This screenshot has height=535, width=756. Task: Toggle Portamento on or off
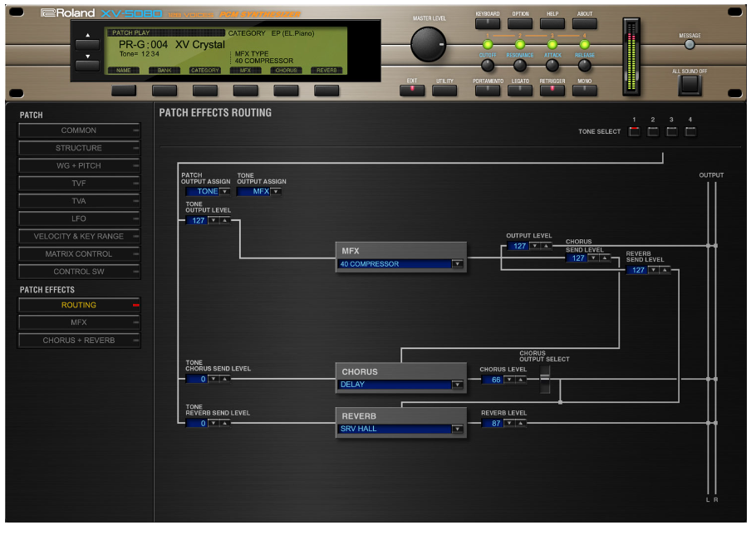pyautogui.click(x=488, y=90)
